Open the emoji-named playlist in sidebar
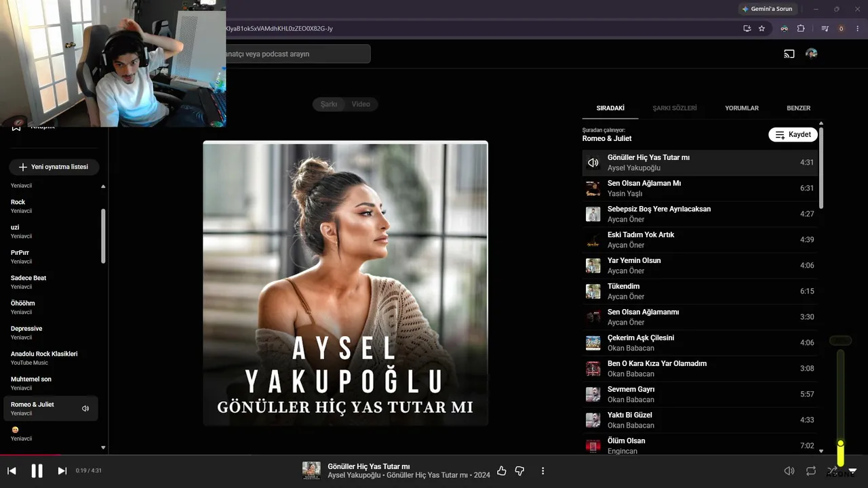Screen dimensions: 868x488 pos(52,434)
